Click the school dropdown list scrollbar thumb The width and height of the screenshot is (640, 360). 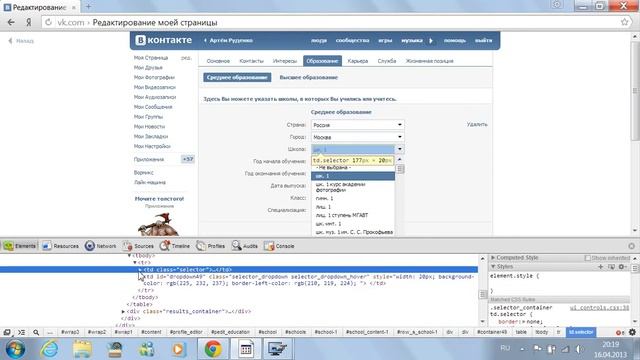point(400,169)
